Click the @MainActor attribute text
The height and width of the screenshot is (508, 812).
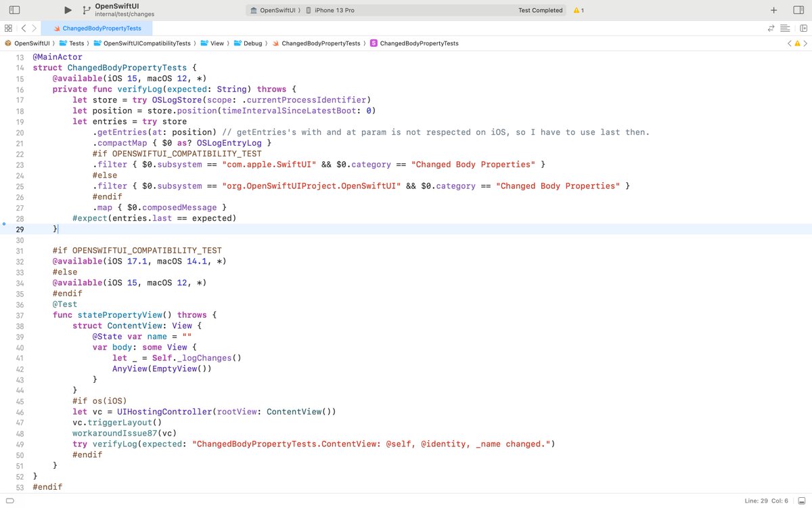click(57, 57)
